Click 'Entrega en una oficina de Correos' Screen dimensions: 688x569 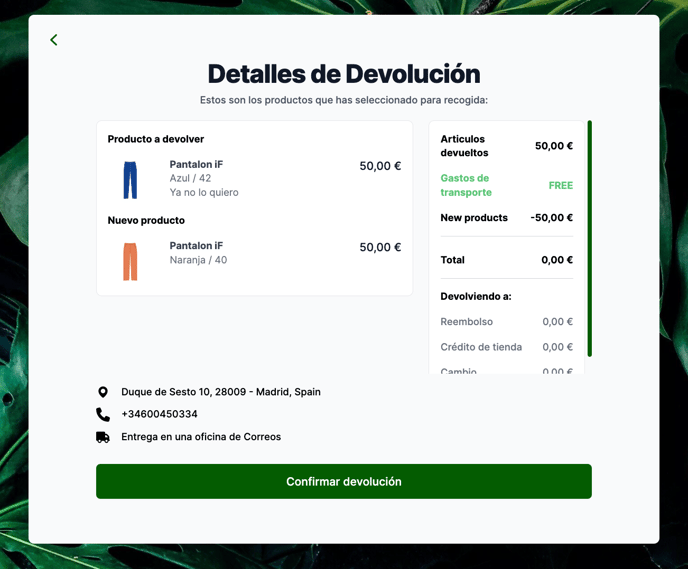(201, 437)
